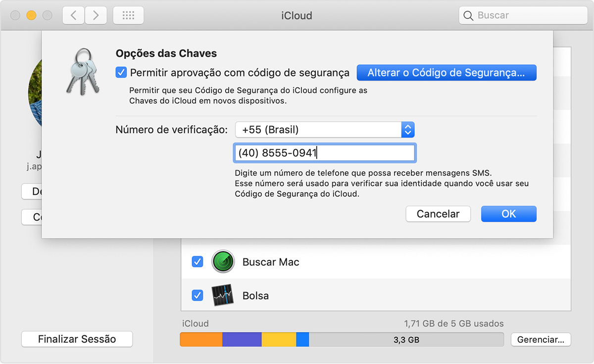Click the forward navigation arrow
The image size is (594, 364).
96,15
